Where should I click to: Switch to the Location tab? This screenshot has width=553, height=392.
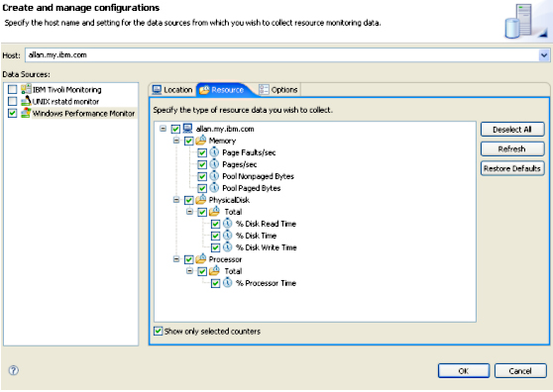click(x=172, y=90)
